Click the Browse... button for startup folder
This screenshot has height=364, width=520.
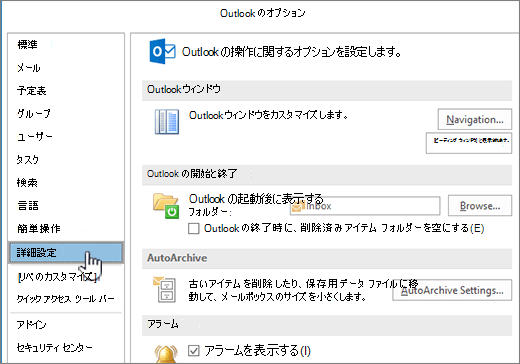click(x=480, y=206)
